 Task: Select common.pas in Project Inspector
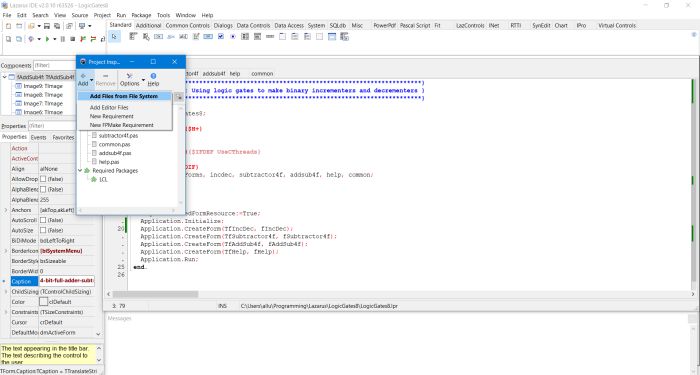tap(114, 144)
